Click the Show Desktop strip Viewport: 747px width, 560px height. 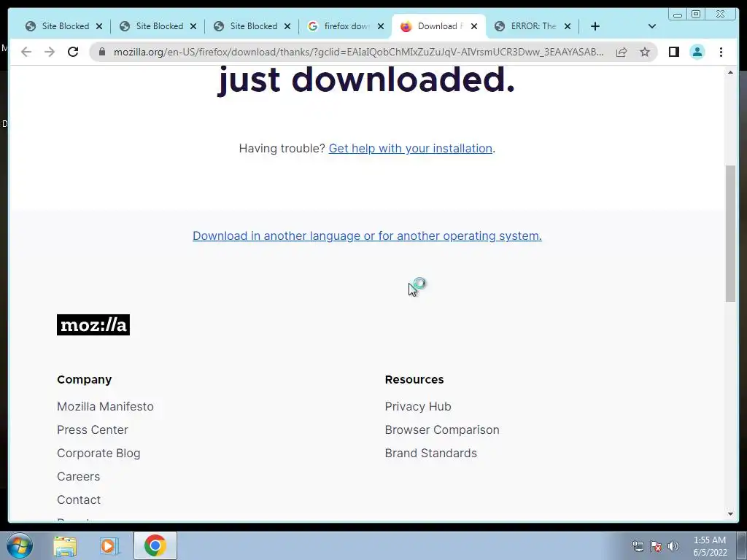point(742,545)
